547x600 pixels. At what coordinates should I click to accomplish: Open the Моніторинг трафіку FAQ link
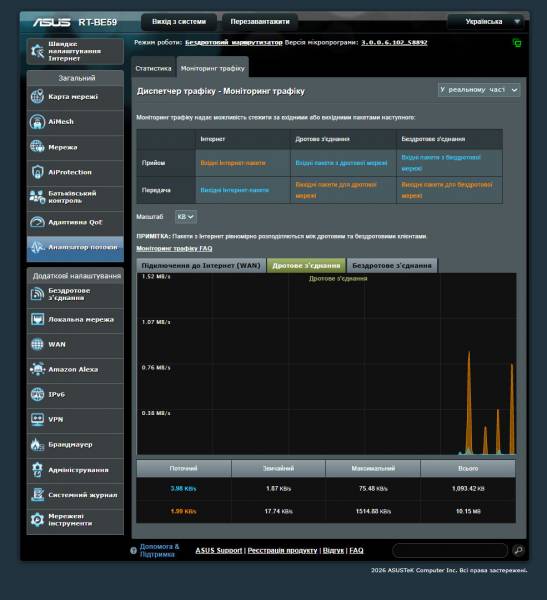click(x=174, y=248)
